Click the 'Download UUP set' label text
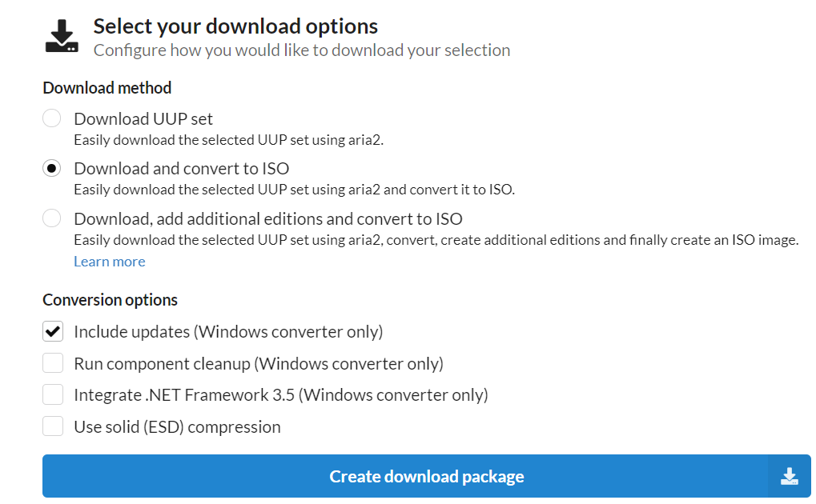This screenshot has height=504, width=816. (143, 119)
